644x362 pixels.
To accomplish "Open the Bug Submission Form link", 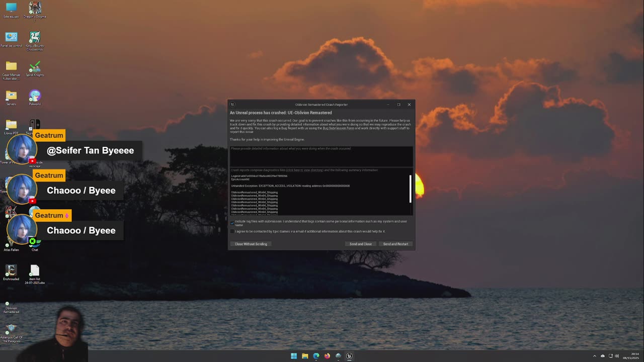I will tap(339, 128).
